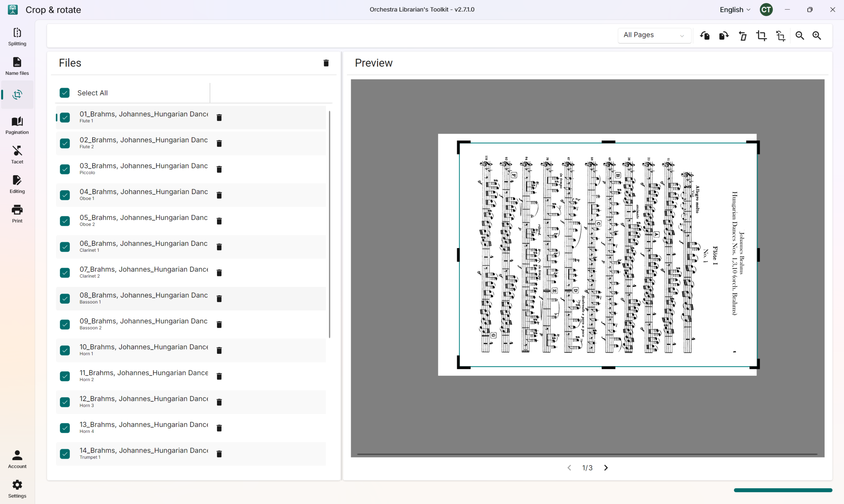Open the Print section
The height and width of the screenshot is (504, 844).
(17, 214)
